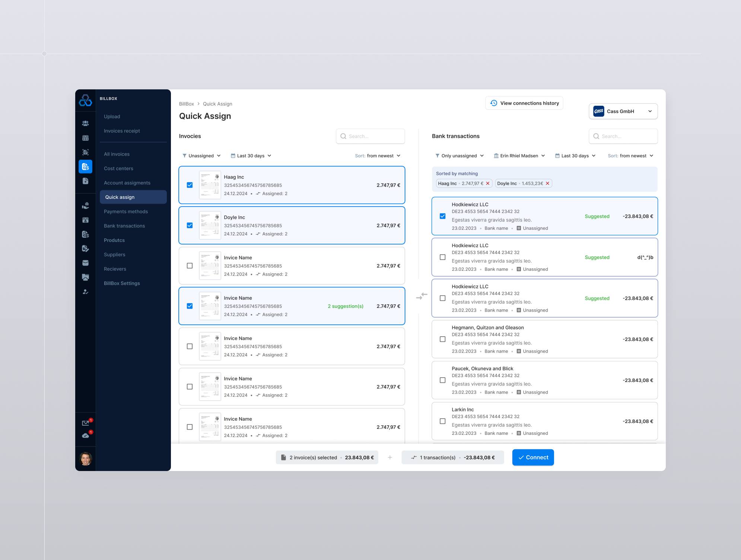This screenshot has height=560, width=741.
Task: Click the add new document icon
Action: click(x=85, y=181)
